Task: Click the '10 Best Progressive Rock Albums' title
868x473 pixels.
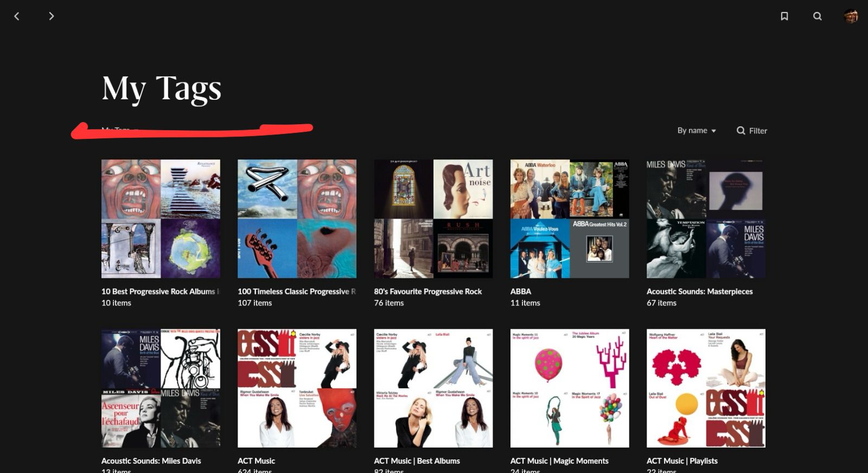Action: tap(160, 291)
